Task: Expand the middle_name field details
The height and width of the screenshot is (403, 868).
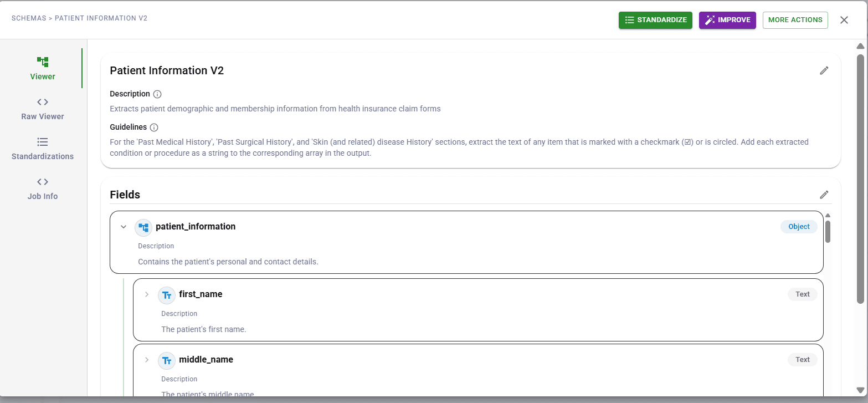Action: (x=147, y=360)
